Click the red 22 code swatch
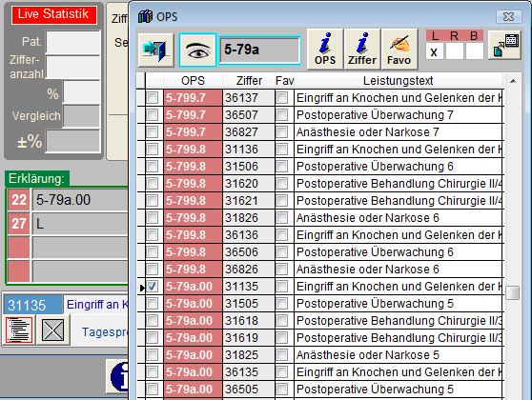This screenshot has width=532, height=400. (19, 200)
